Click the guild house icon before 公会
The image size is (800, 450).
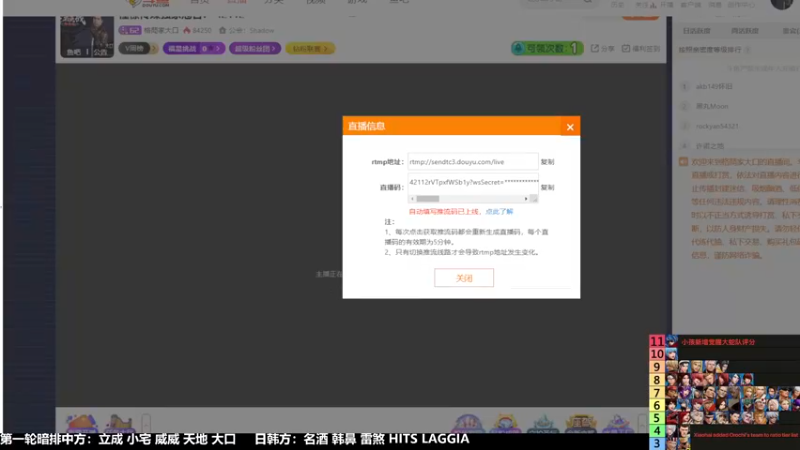coord(222,31)
